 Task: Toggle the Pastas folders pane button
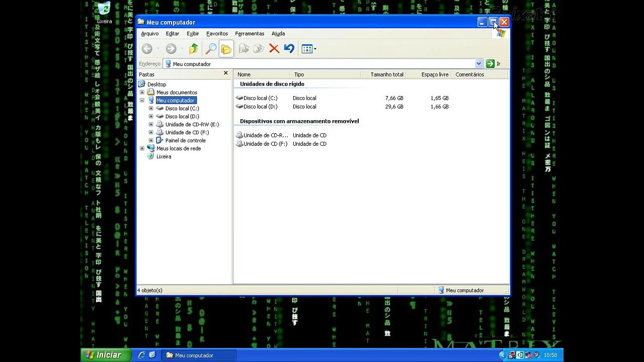tap(226, 49)
